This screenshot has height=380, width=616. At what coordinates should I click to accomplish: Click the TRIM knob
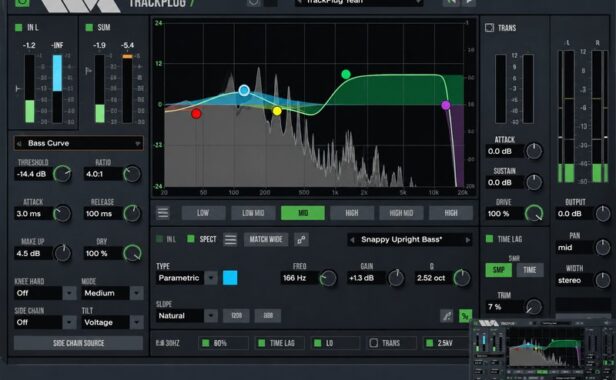(534, 307)
